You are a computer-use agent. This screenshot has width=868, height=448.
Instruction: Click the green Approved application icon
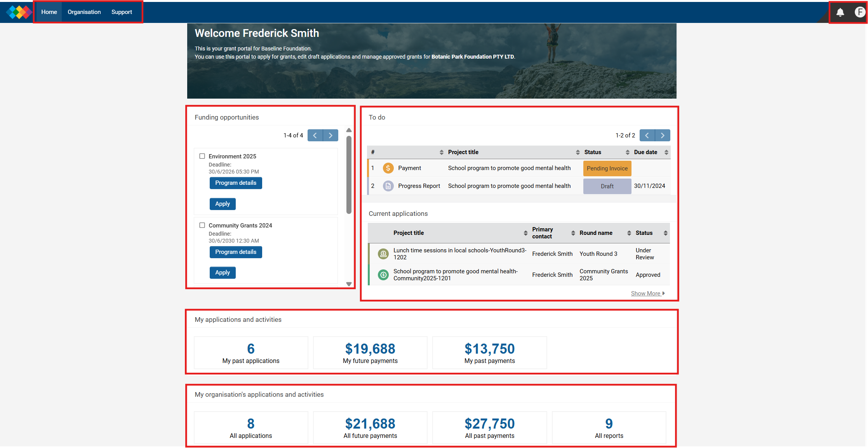(383, 275)
